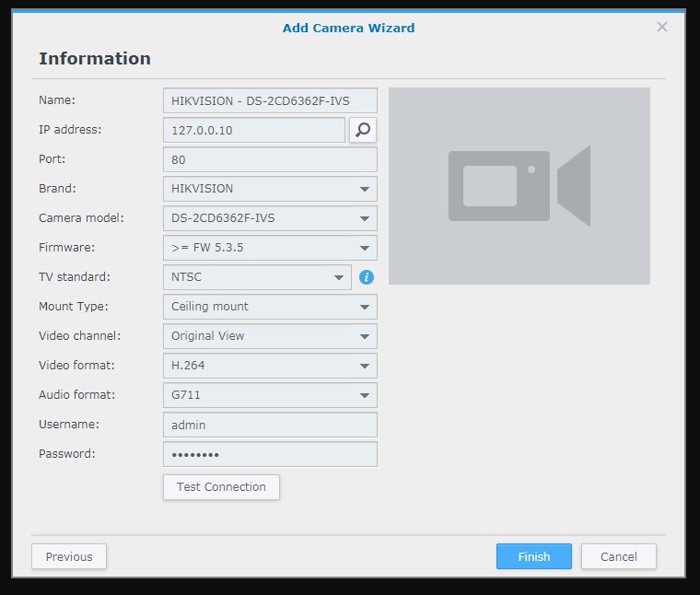Click into the Port field
Screen dimensions: 700x595
pyautogui.click(x=269, y=159)
